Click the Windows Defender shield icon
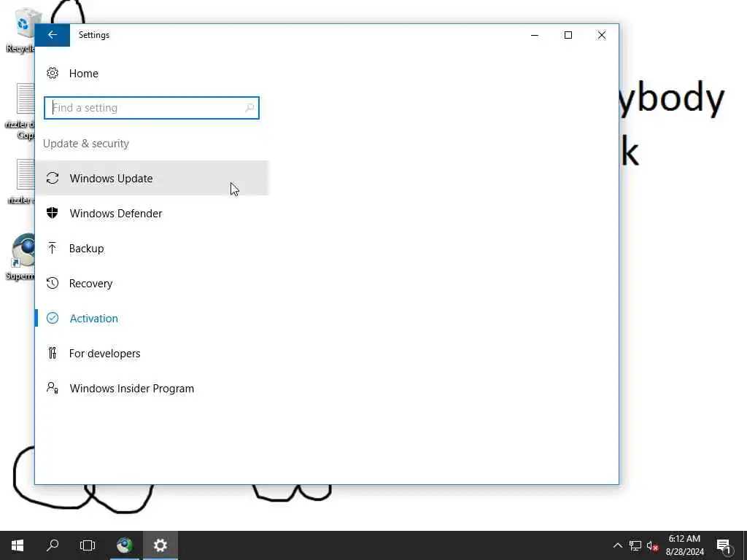Screen dimensions: 747x560 [x=53, y=213]
